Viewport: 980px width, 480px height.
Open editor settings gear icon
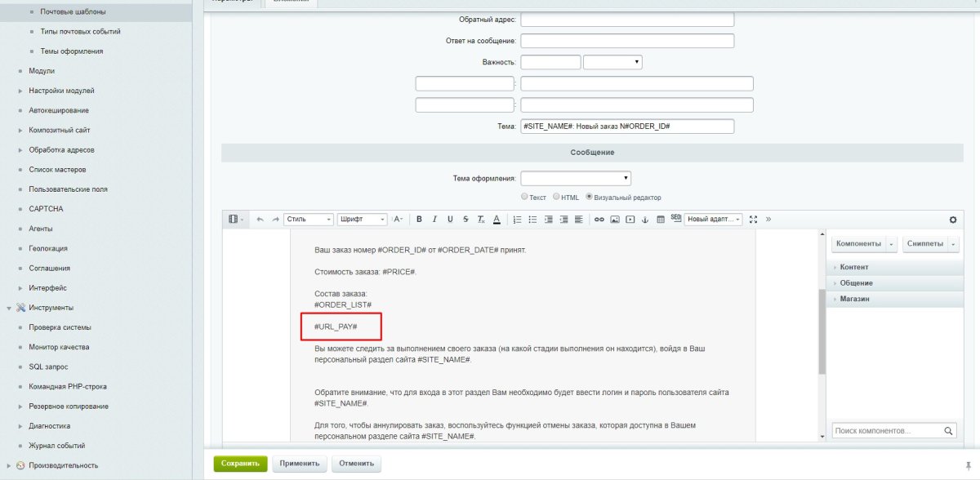[x=952, y=219]
